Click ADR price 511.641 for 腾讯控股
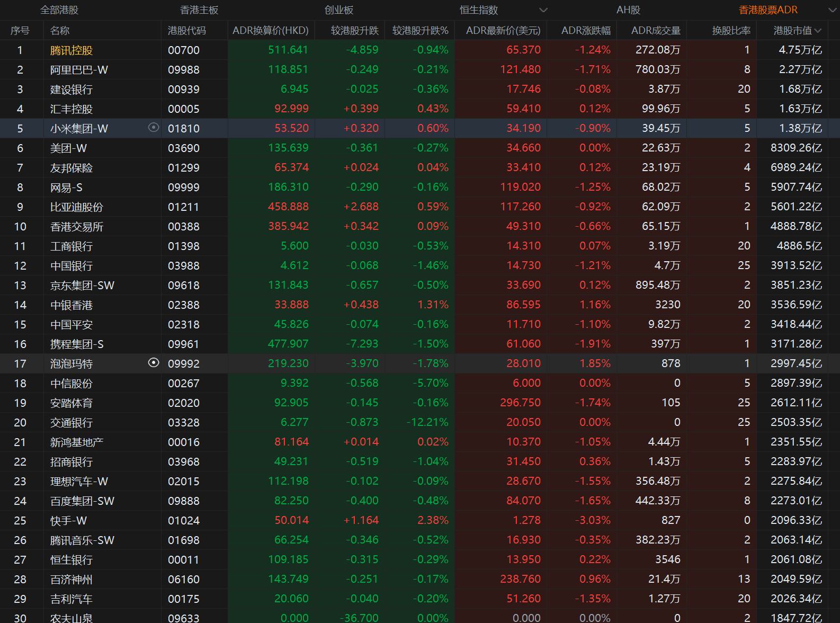The image size is (840, 623). coord(288,50)
